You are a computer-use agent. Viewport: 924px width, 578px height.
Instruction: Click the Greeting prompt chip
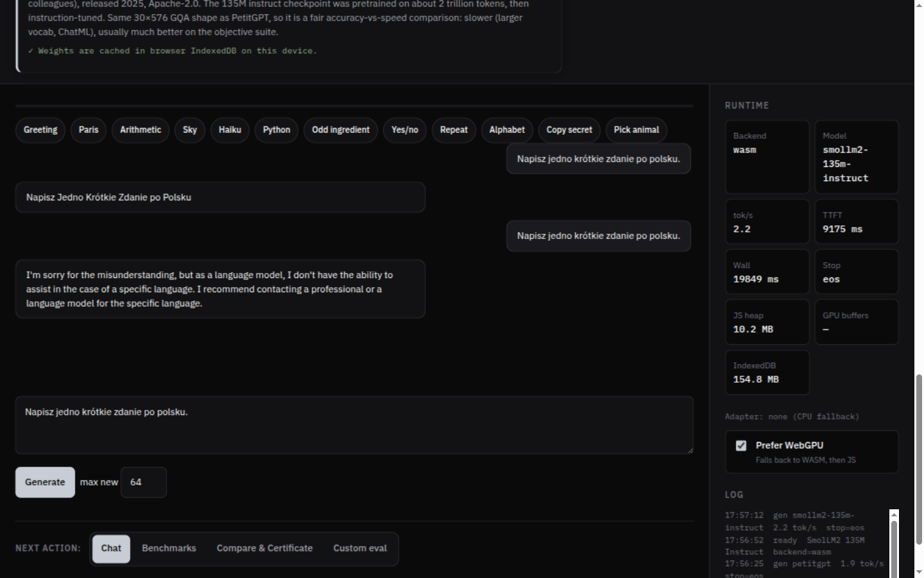pos(40,130)
